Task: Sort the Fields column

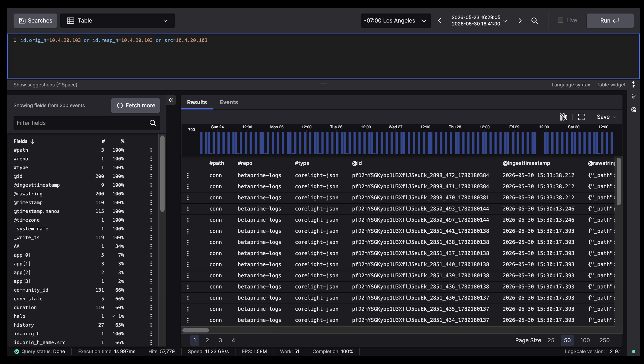Action: (24, 141)
